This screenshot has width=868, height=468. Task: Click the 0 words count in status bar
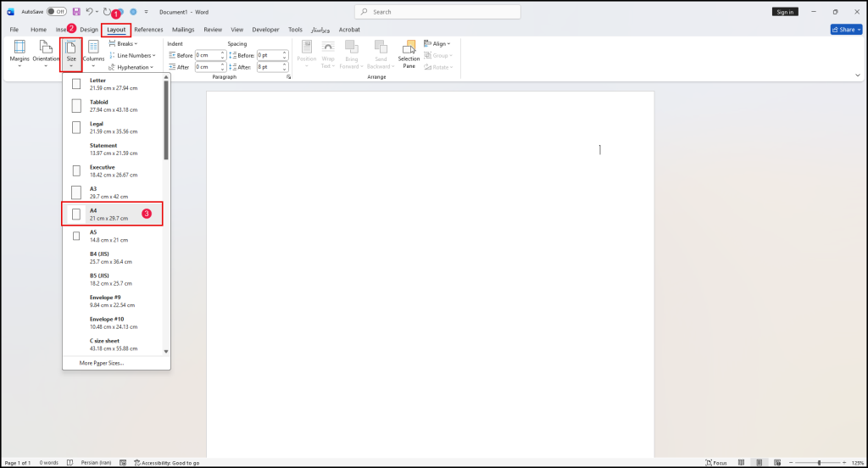click(x=48, y=462)
